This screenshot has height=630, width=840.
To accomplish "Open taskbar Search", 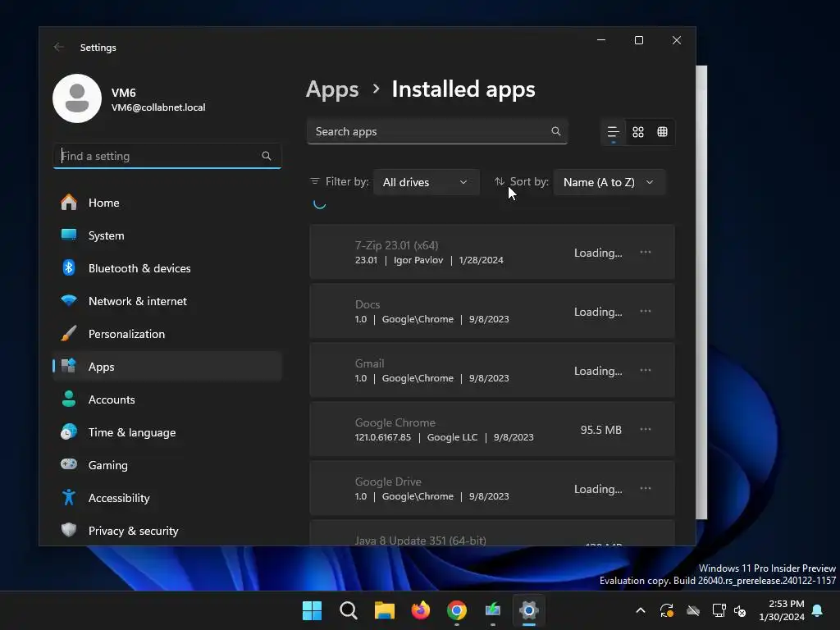I will [348, 610].
